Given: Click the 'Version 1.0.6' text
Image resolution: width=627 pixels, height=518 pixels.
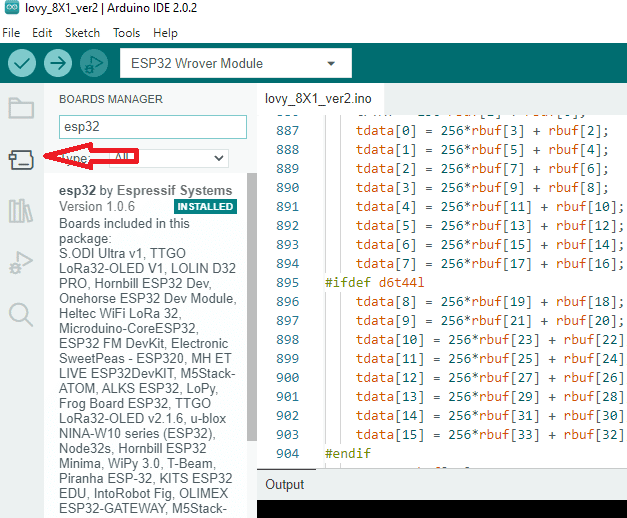Looking at the screenshot, I should coord(97,206).
